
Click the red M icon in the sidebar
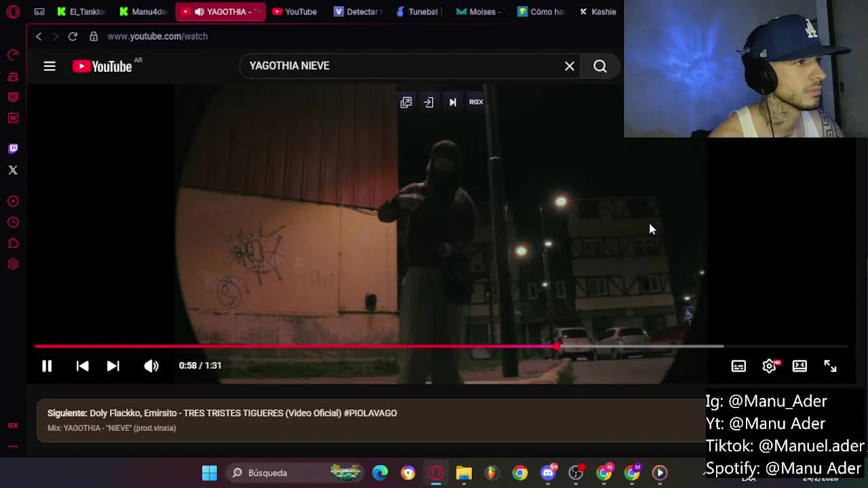click(x=13, y=118)
